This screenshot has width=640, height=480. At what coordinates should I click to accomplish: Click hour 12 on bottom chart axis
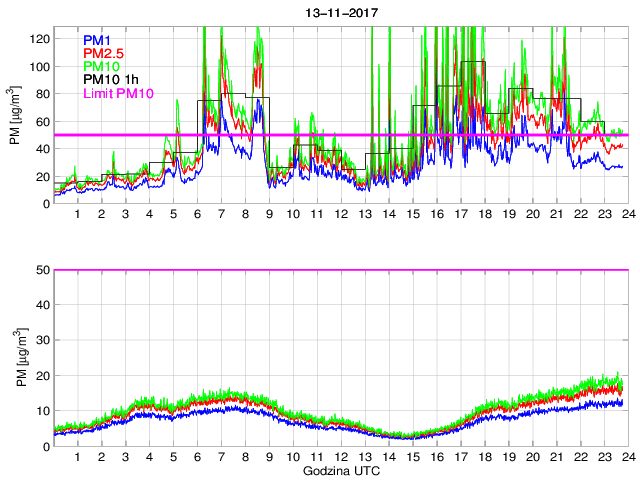tap(342, 456)
